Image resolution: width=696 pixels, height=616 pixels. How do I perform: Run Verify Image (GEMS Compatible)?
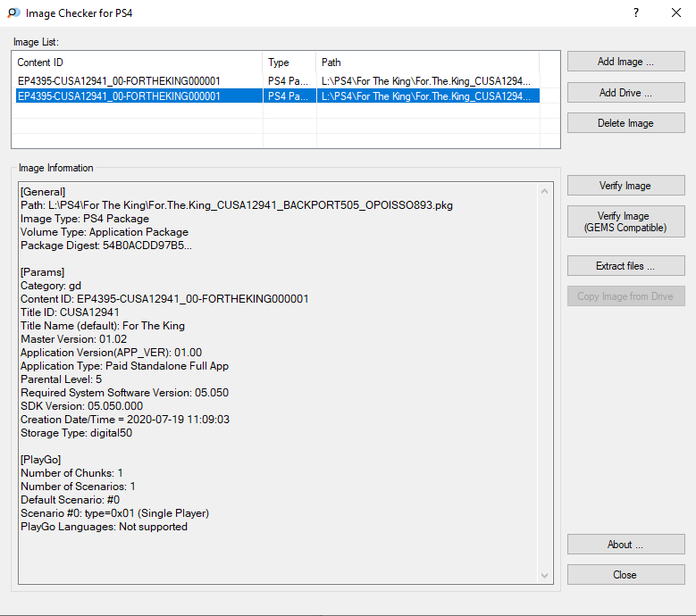[x=626, y=221]
